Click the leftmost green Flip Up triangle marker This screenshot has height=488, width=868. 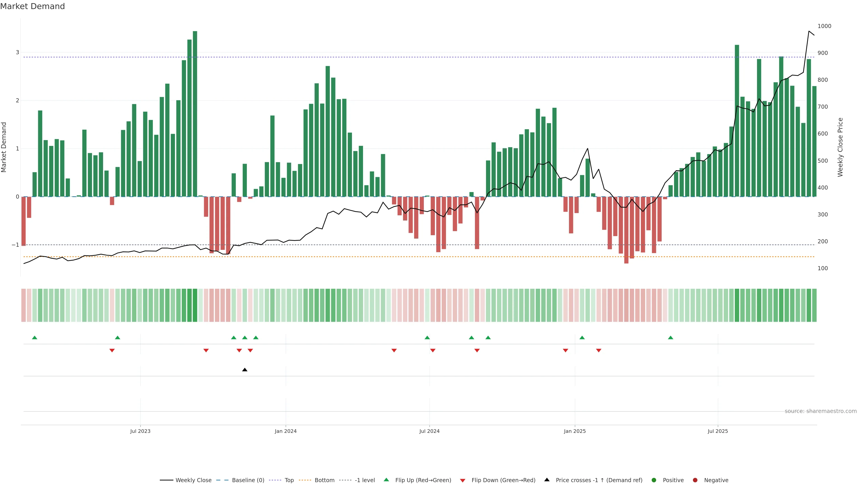point(34,338)
